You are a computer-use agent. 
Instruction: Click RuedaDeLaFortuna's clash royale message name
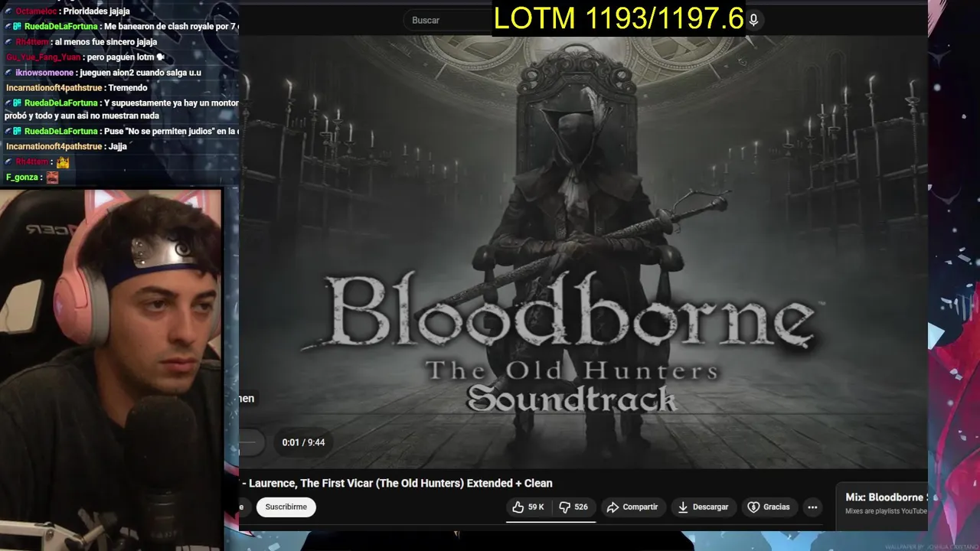60,27
